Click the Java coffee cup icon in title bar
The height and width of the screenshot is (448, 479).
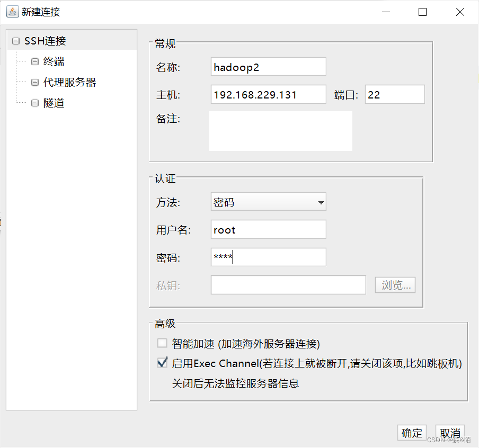[12, 11]
